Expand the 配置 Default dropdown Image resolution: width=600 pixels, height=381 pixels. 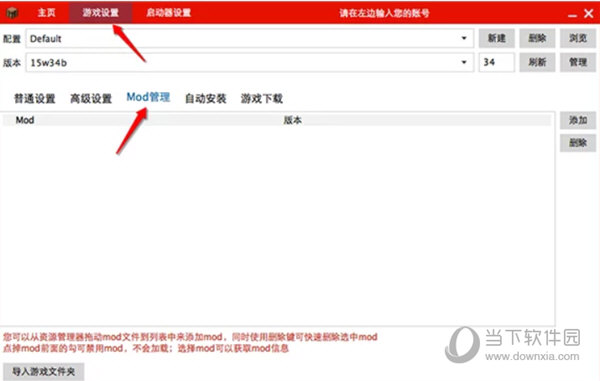[x=250, y=38]
